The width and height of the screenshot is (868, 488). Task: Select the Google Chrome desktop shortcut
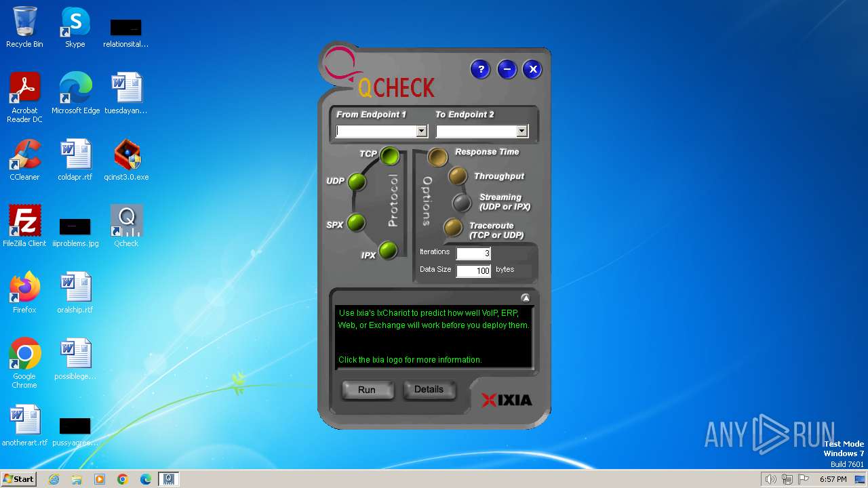[x=24, y=363]
